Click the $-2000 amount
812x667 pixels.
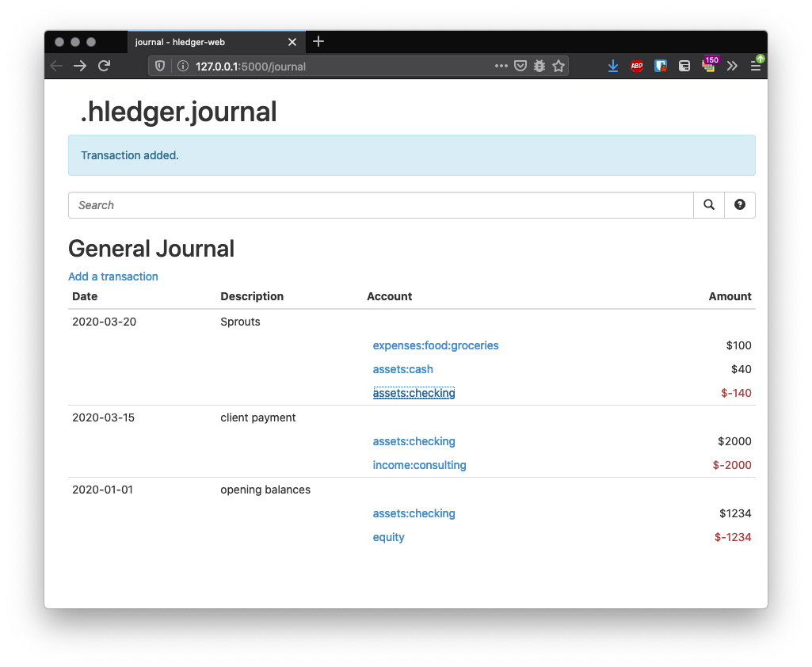pos(732,465)
